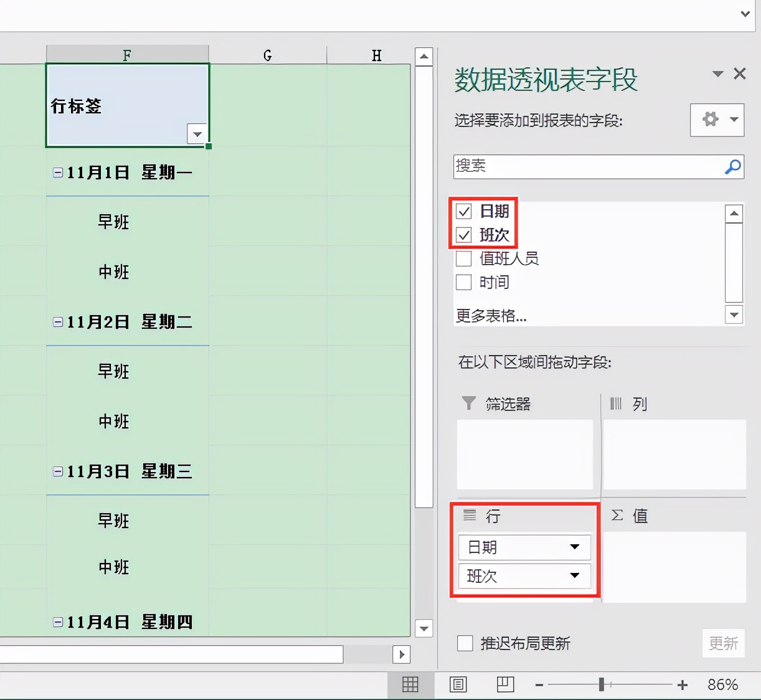Click the zoom slider handle

[x=602, y=685]
